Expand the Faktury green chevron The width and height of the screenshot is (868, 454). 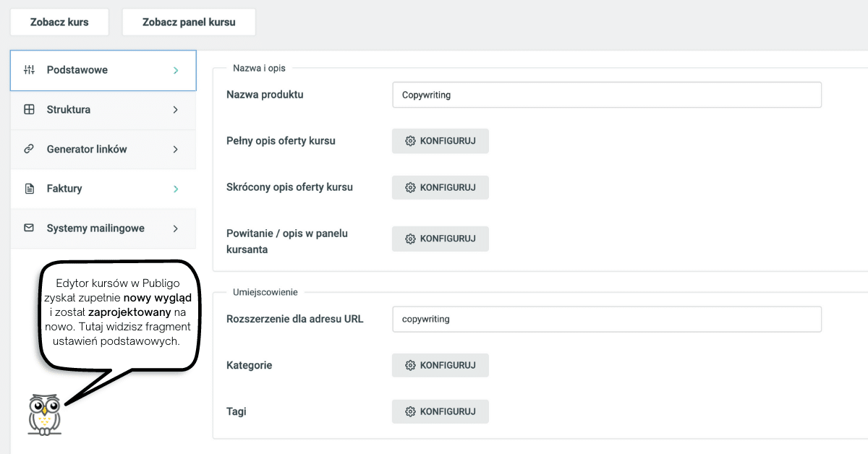tap(176, 189)
